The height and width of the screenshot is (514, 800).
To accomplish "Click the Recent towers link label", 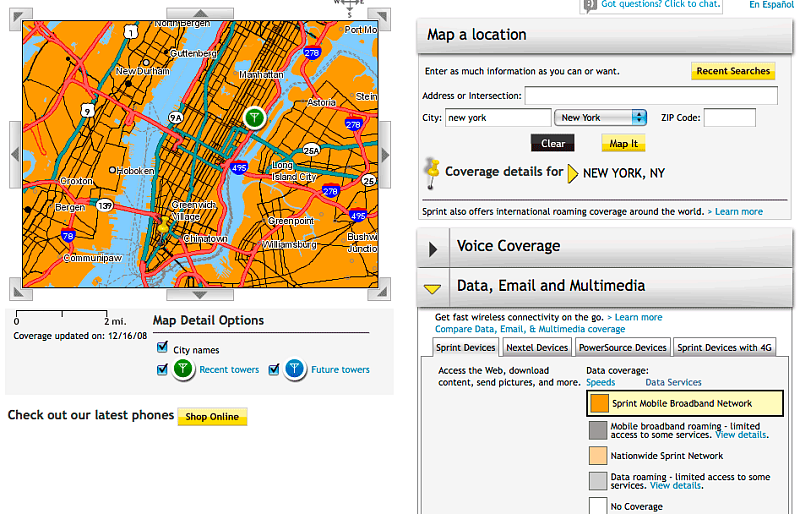I will tap(229, 370).
